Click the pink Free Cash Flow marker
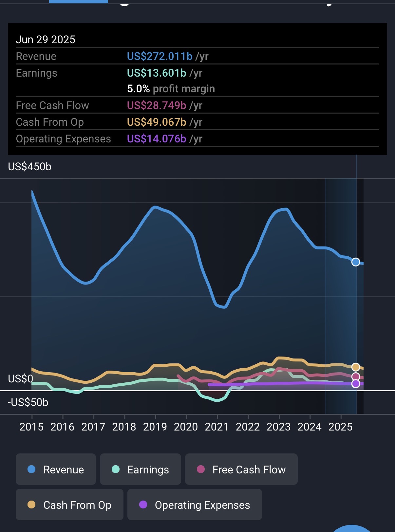This screenshot has height=532, width=395. pyautogui.click(x=356, y=376)
